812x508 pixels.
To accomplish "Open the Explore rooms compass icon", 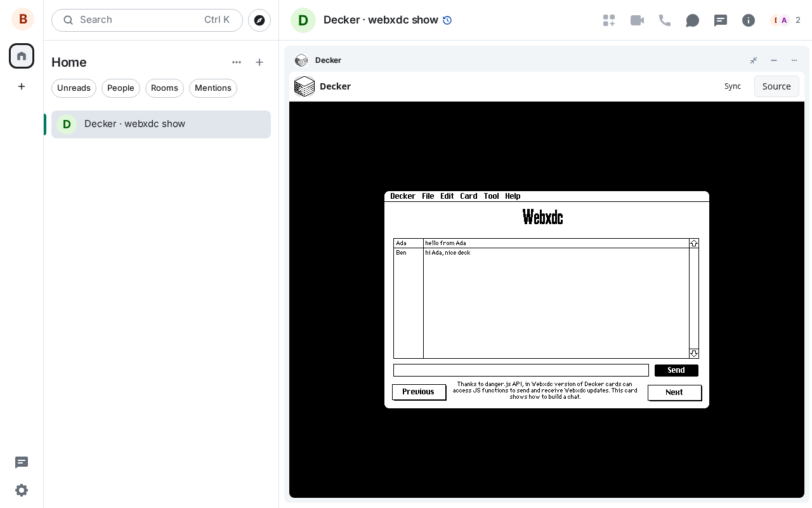I will point(259,20).
